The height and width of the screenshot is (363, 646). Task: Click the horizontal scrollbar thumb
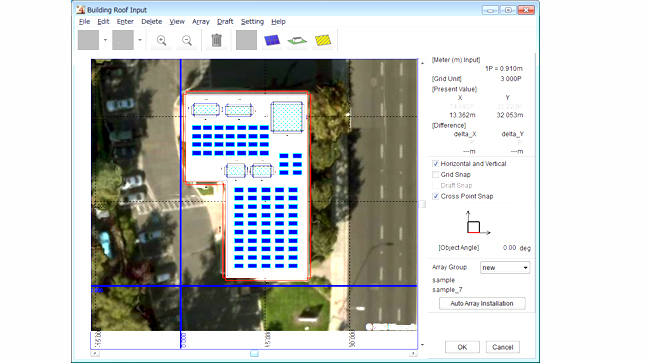tap(254, 354)
